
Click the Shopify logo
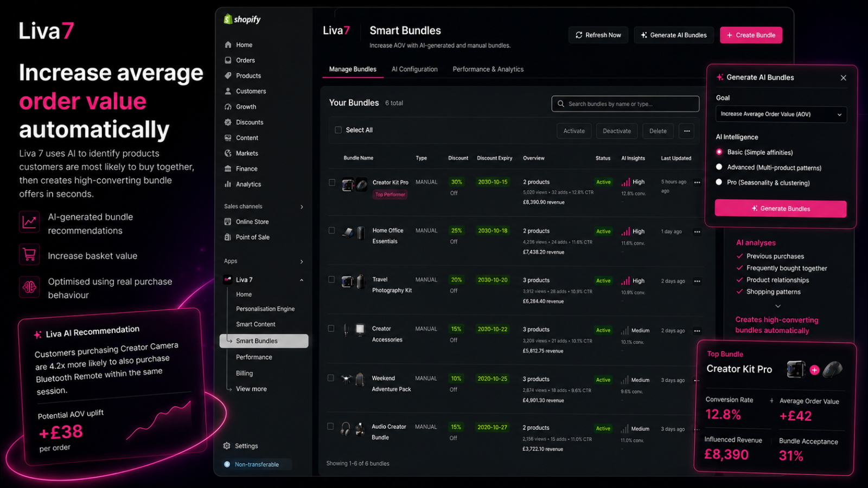pos(242,20)
